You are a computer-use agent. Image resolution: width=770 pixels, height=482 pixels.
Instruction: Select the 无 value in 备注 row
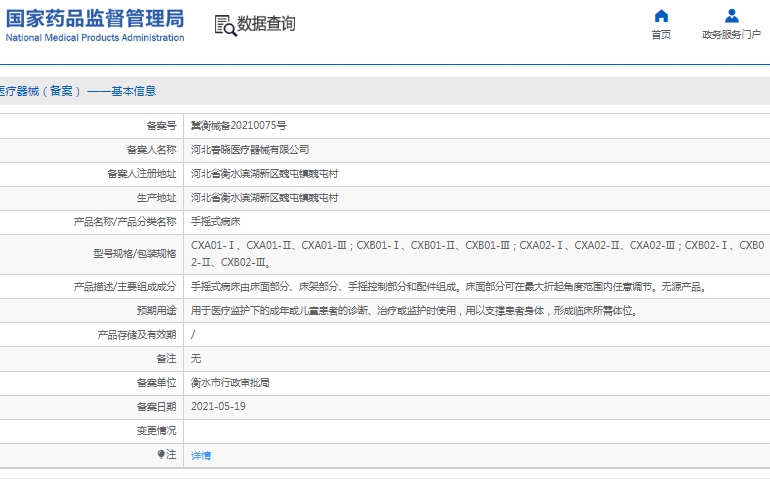pyautogui.click(x=196, y=359)
